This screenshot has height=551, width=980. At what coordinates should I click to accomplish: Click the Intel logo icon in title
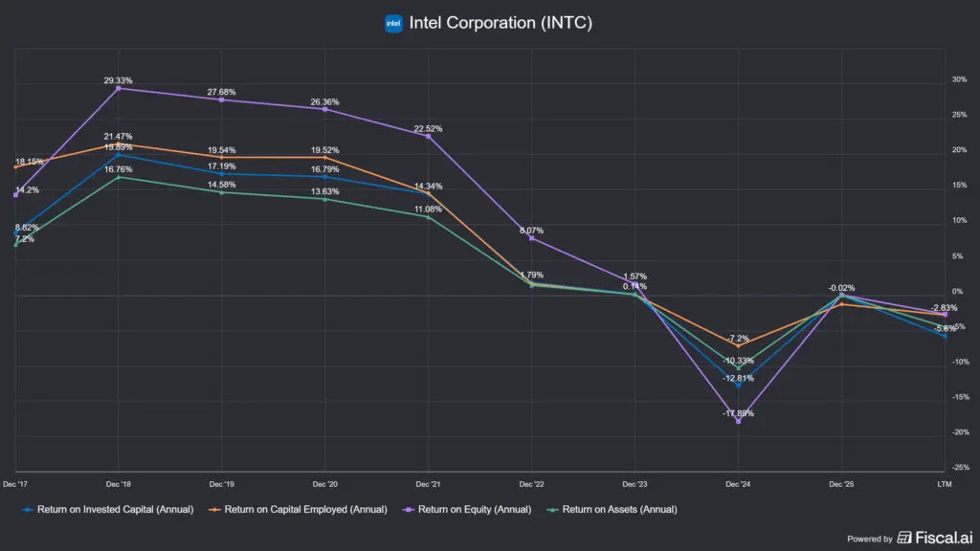[x=393, y=23]
